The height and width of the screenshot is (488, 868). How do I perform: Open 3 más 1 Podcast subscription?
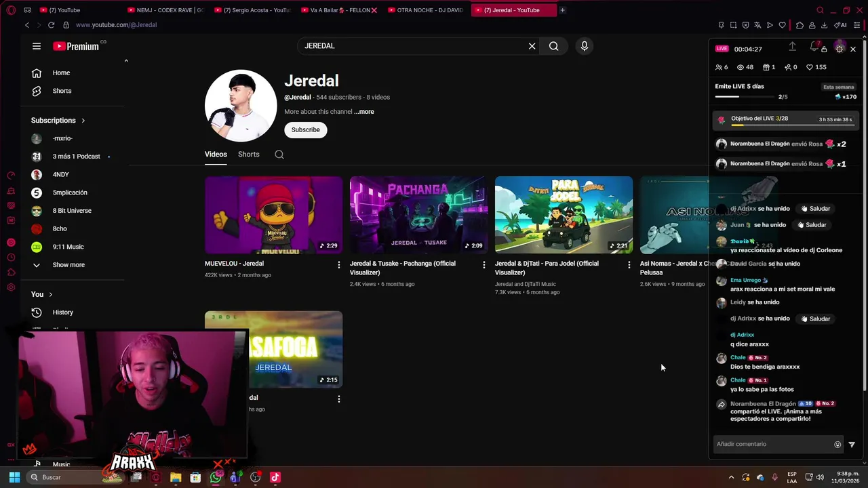76,157
